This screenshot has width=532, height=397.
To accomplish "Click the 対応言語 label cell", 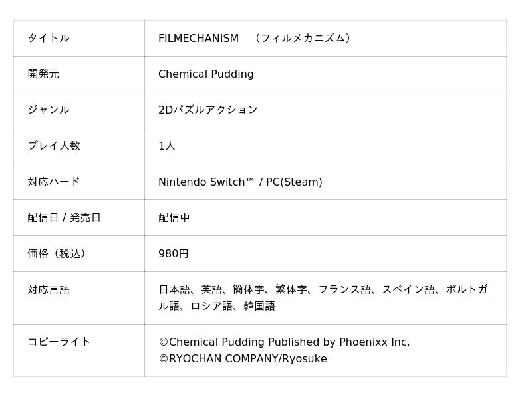I will click(49, 289).
